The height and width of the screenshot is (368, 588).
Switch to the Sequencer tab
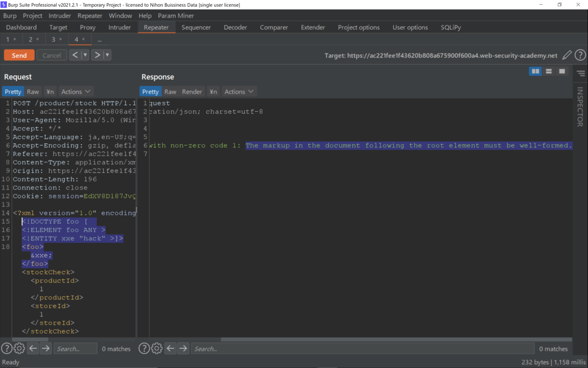tap(196, 27)
